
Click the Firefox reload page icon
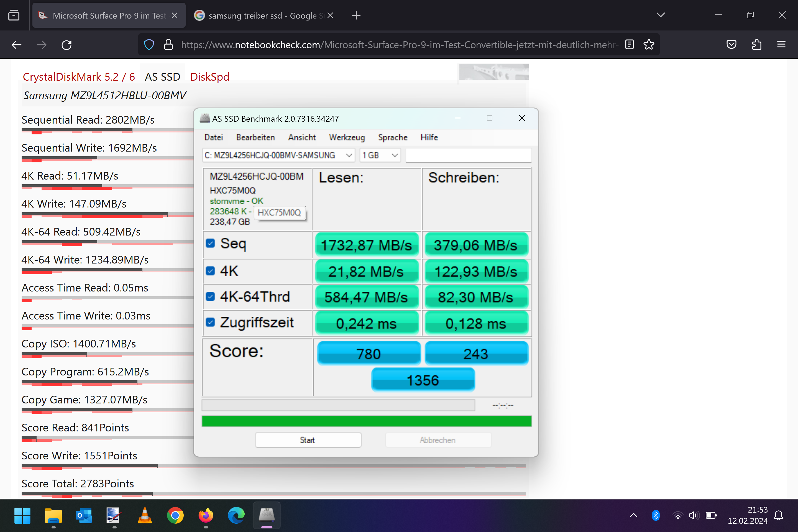66,45
